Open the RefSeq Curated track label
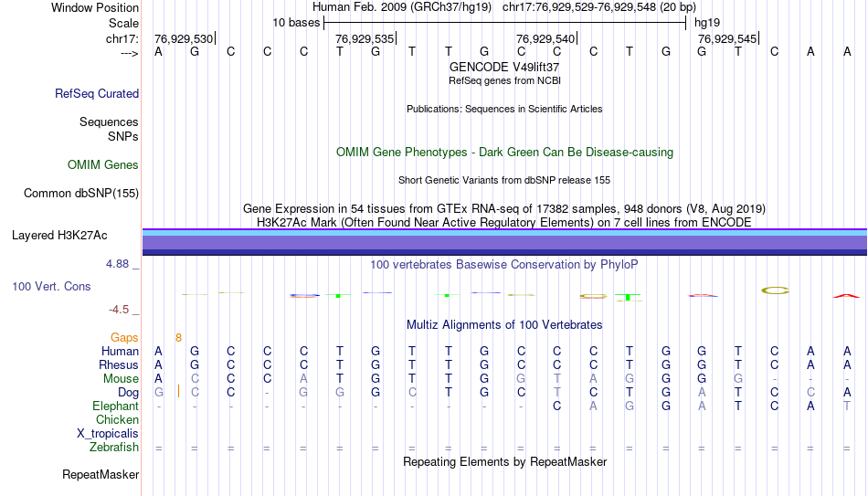Image resolution: width=868 pixels, height=496 pixels. click(97, 93)
